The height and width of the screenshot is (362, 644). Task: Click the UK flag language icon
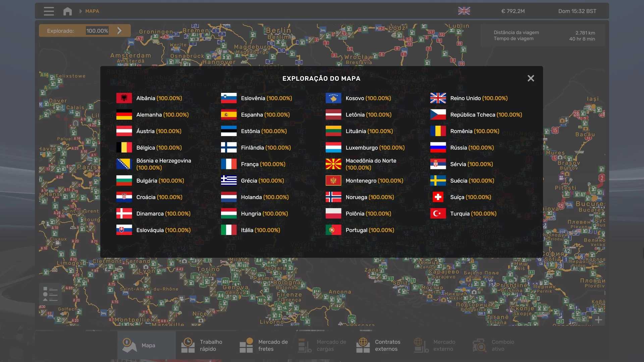(x=464, y=11)
